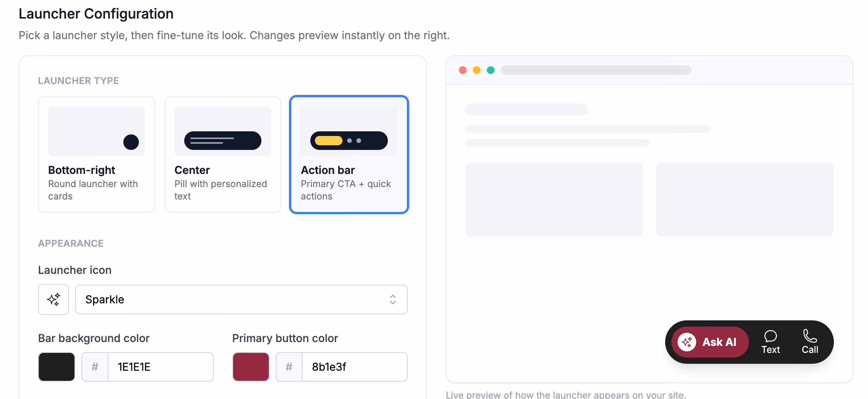Viewport: 868px width, 399px height.
Task: Open the primary button color swatch
Action: click(251, 367)
